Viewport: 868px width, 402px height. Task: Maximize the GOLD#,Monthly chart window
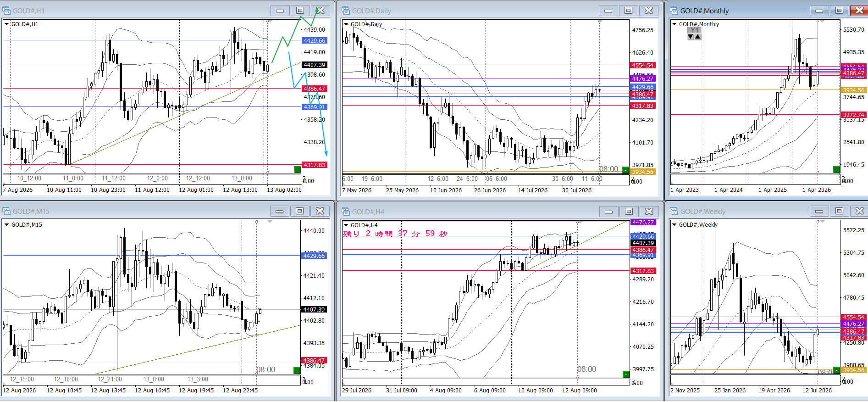click(x=839, y=11)
